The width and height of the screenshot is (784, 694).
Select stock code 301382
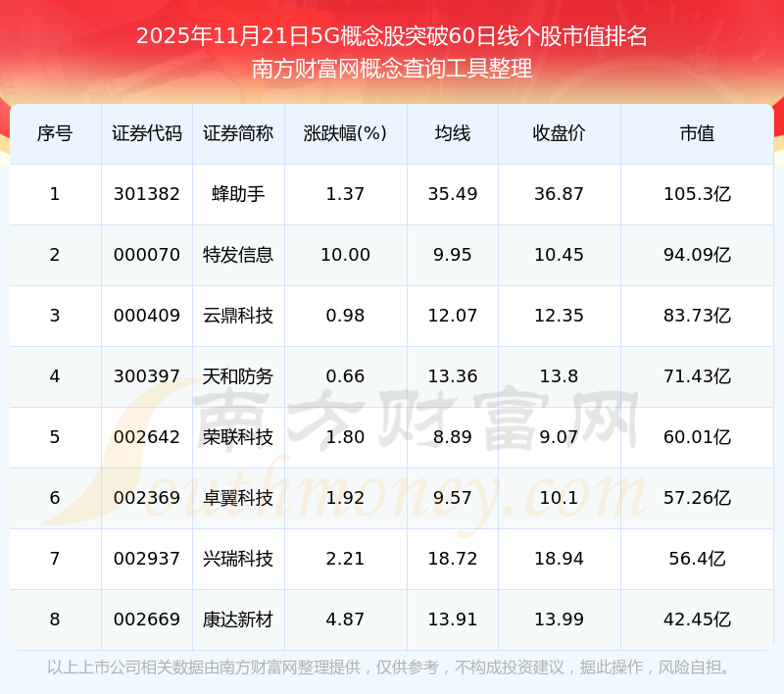coord(146,194)
